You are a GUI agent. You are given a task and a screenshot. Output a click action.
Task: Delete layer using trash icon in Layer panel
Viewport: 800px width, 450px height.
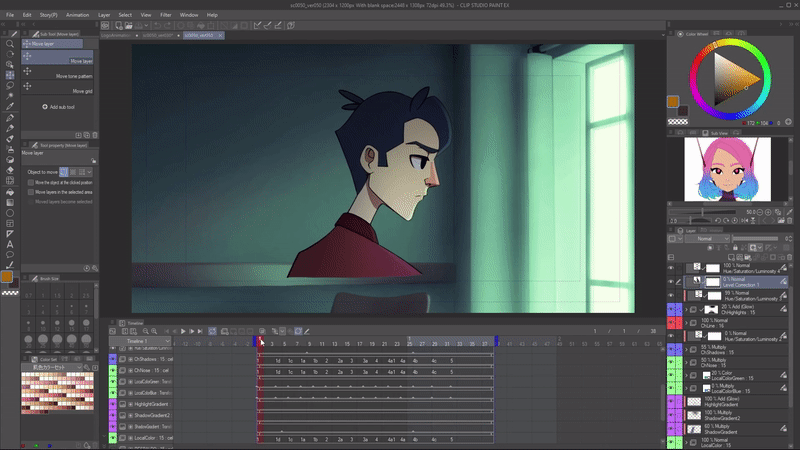pos(790,257)
